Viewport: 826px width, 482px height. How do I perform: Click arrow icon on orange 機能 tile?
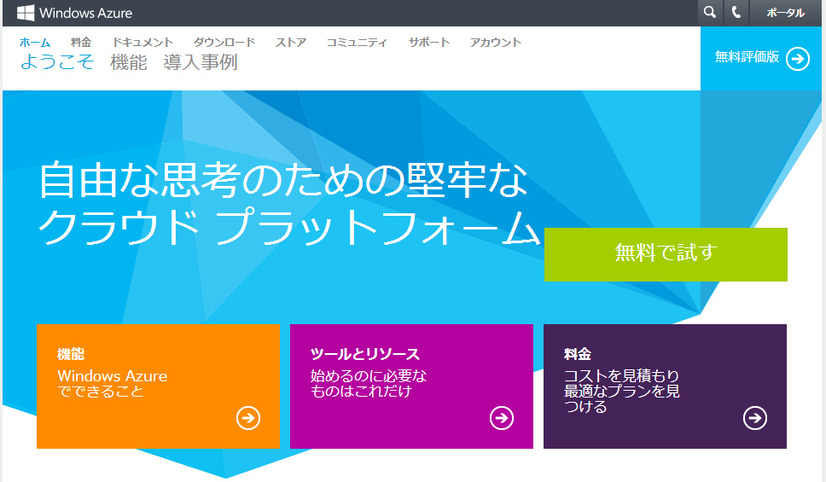click(248, 418)
